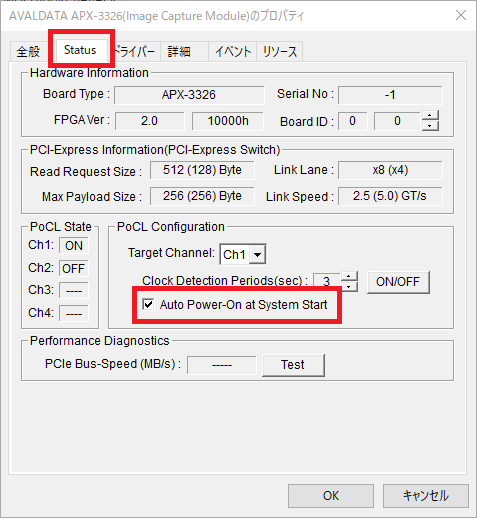Open the ドライバー tab
Image resolution: width=477 pixels, height=518 pixels.
coord(135,52)
